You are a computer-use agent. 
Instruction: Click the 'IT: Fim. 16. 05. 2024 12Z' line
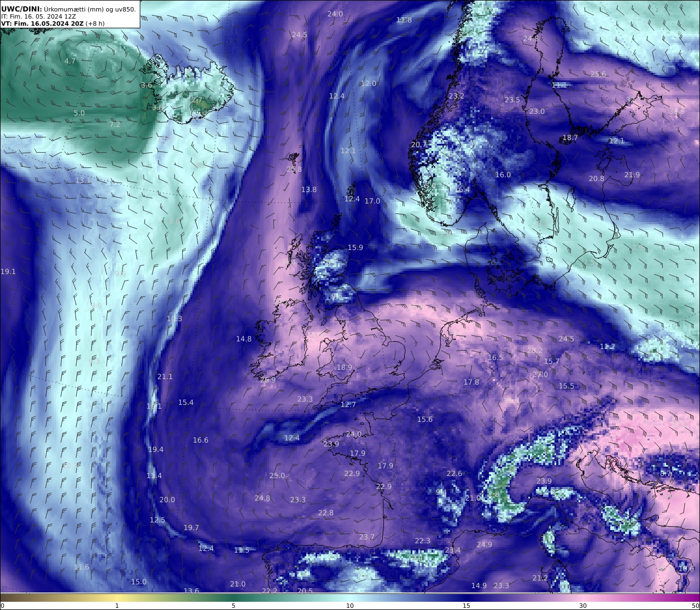tap(38, 16)
